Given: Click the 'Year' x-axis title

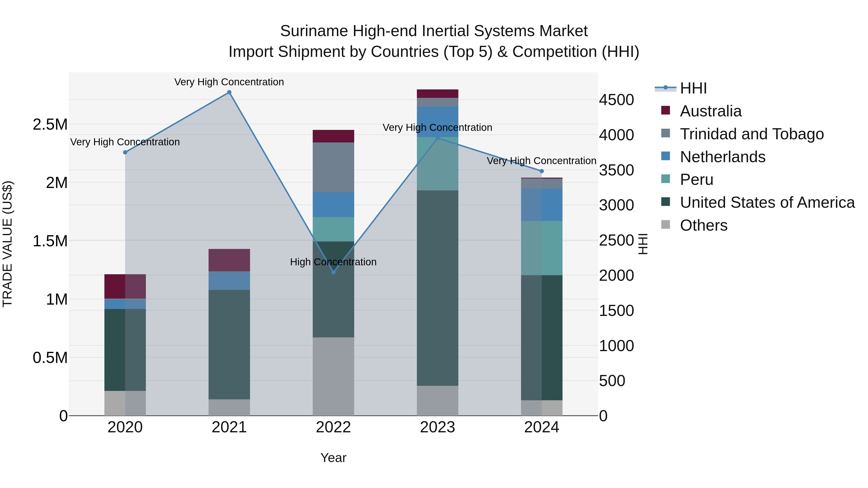Looking at the screenshot, I should pos(333,457).
